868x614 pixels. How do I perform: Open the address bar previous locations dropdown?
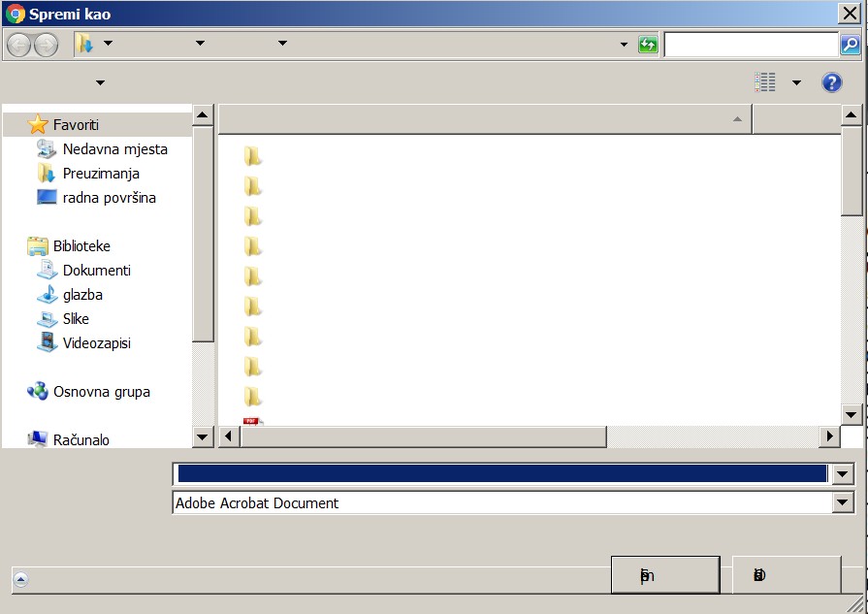[x=624, y=45]
